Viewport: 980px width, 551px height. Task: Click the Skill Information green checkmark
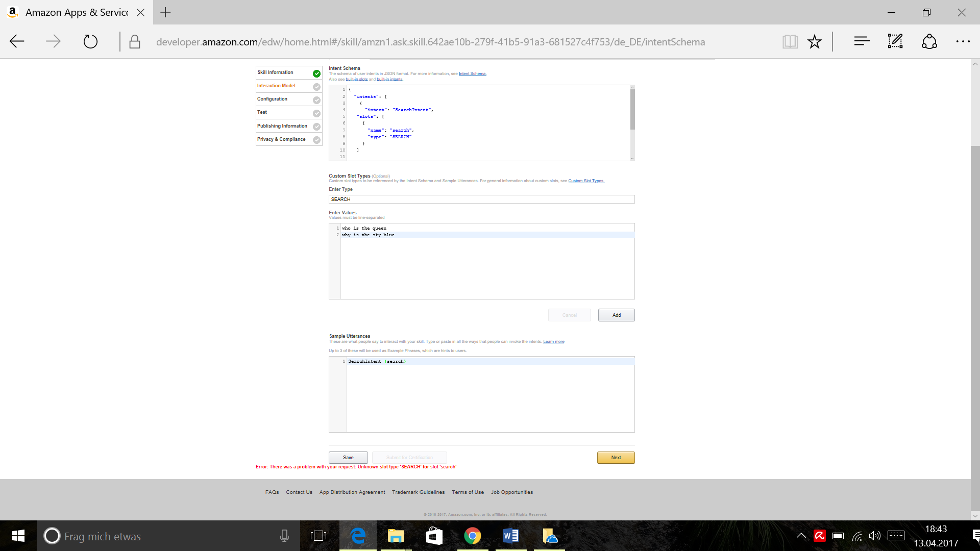[x=316, y=73]
